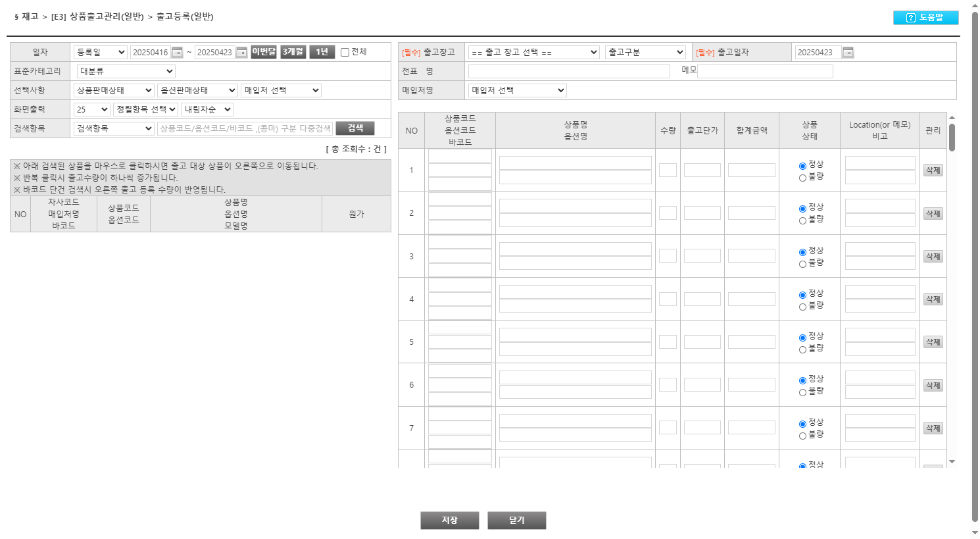
Task: Delete row 2 using its 삭제 button
Action: 932,213
